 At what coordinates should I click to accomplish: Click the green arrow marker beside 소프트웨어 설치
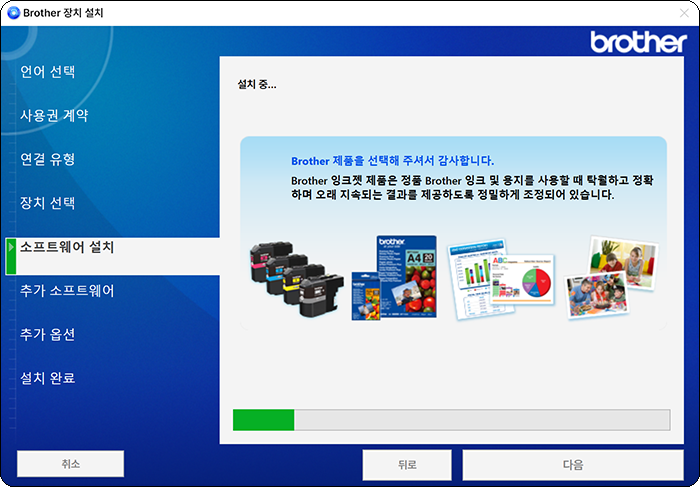coord(11,256)
